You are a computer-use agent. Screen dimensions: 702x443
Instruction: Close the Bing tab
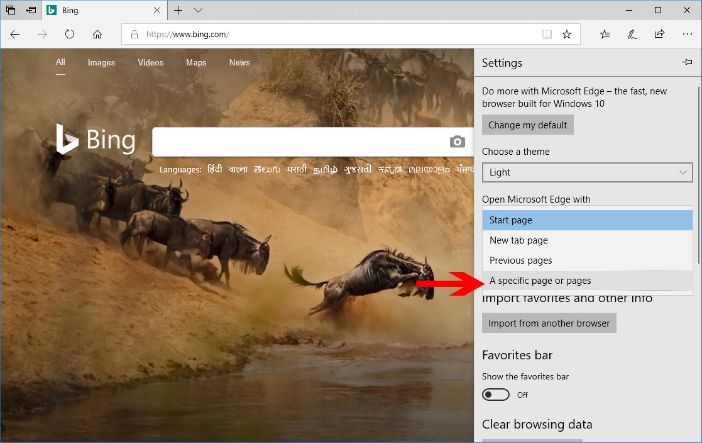point(157,10)
